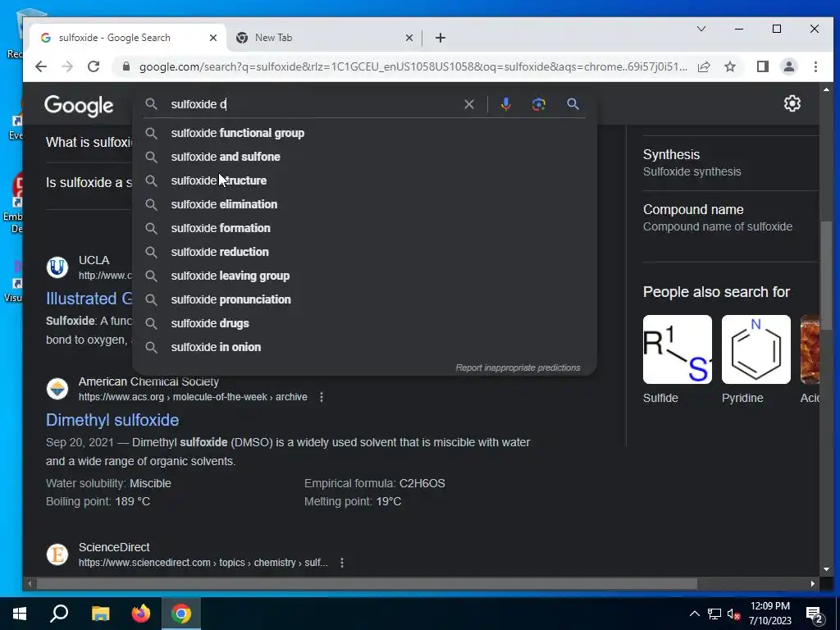
Task: Pick suggestion sulfoxide leaving group
Action: (364, 276)
